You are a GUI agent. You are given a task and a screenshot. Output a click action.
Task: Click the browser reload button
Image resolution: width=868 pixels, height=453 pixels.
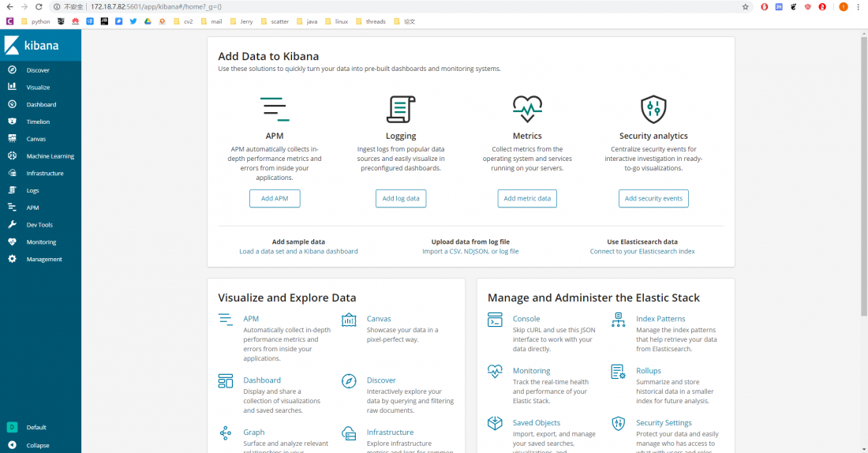(39, 6)
